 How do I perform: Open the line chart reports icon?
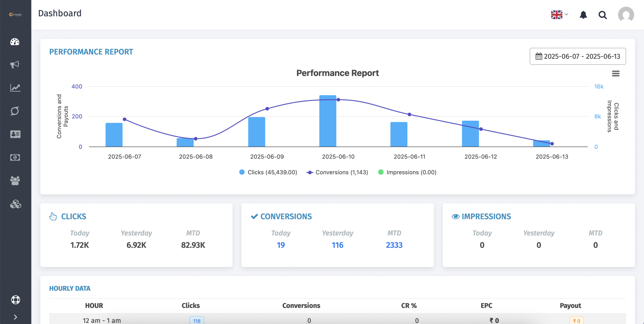pyautogui.click(x=15, y=88)
